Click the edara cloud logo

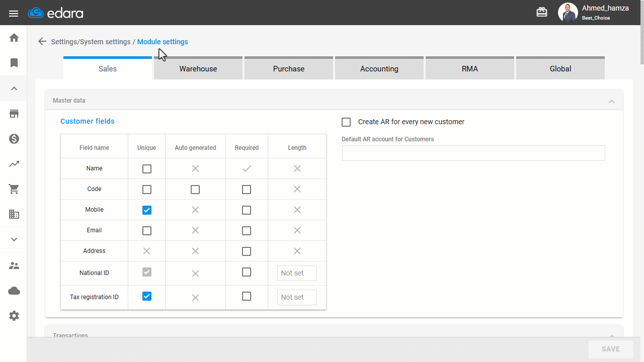click(x=55, y=13)
